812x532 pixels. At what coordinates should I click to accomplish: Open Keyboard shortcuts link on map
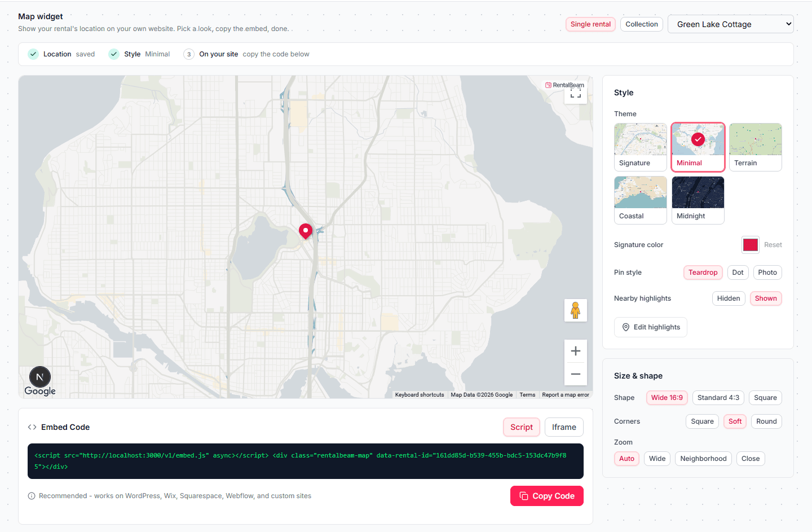point(420,395)
